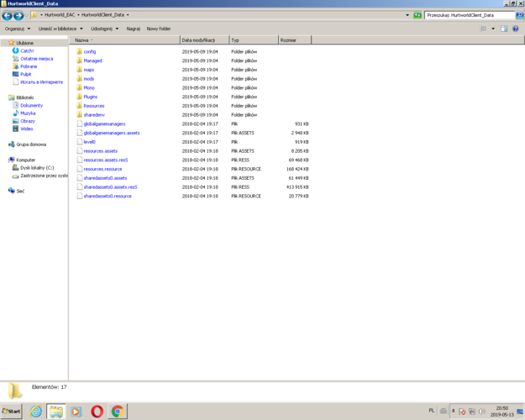Open the Udostępnij dropdown
Image resolution: width=525 pixels, height=420 pixels.
(x=105, y=29)
